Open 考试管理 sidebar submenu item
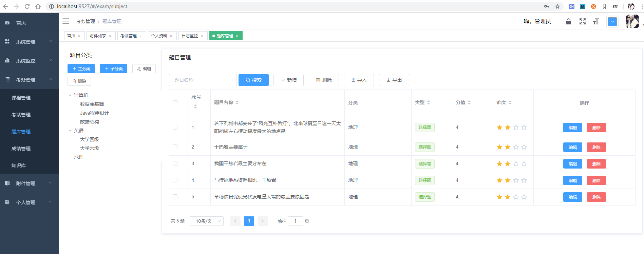Image resolution: width=644 pixels, height=254 pixels. tap(30, 115)
